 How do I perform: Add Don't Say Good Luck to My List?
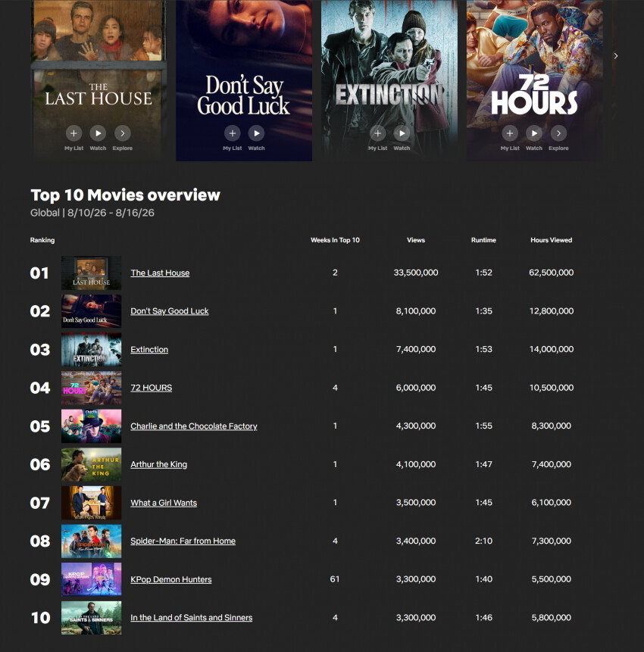click(x=232, y=133)
